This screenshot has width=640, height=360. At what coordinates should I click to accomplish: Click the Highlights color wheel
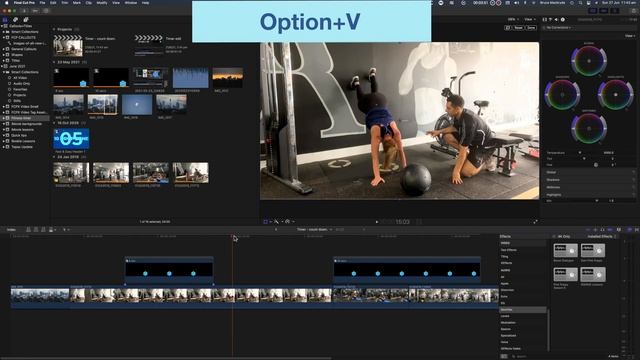[x=616, y=95]
